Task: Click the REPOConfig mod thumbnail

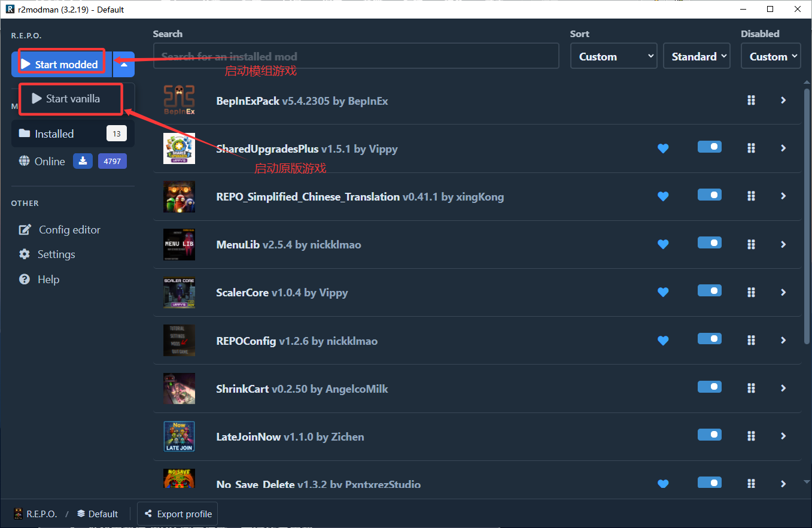Action: (179, 341)
